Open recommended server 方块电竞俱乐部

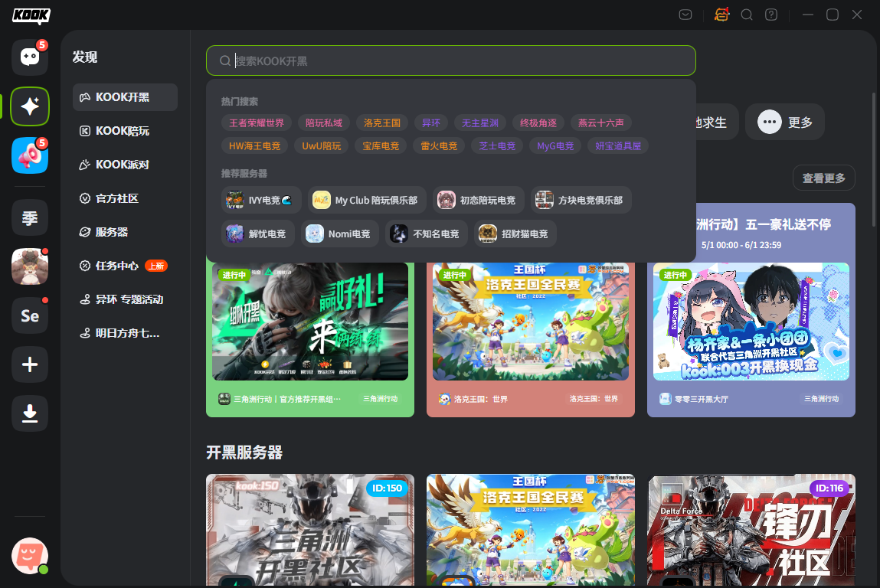click(581, 200)
